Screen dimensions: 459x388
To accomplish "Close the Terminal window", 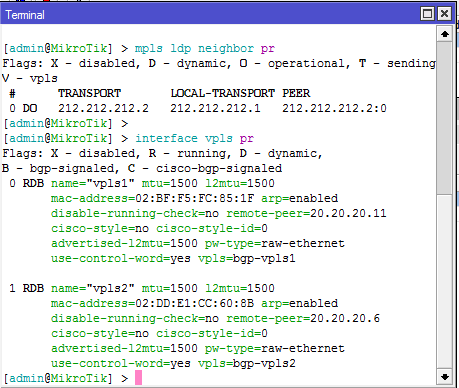I will 444,14.
